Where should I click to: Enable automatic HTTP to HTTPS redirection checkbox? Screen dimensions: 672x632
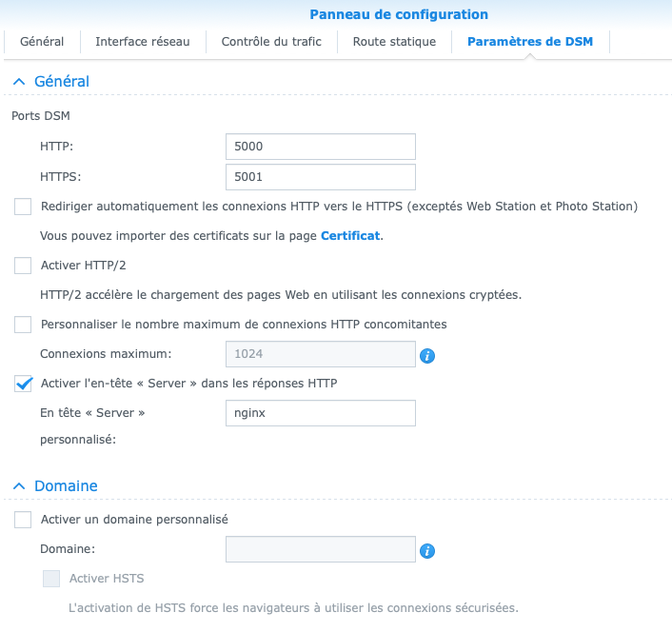(23, 207)
